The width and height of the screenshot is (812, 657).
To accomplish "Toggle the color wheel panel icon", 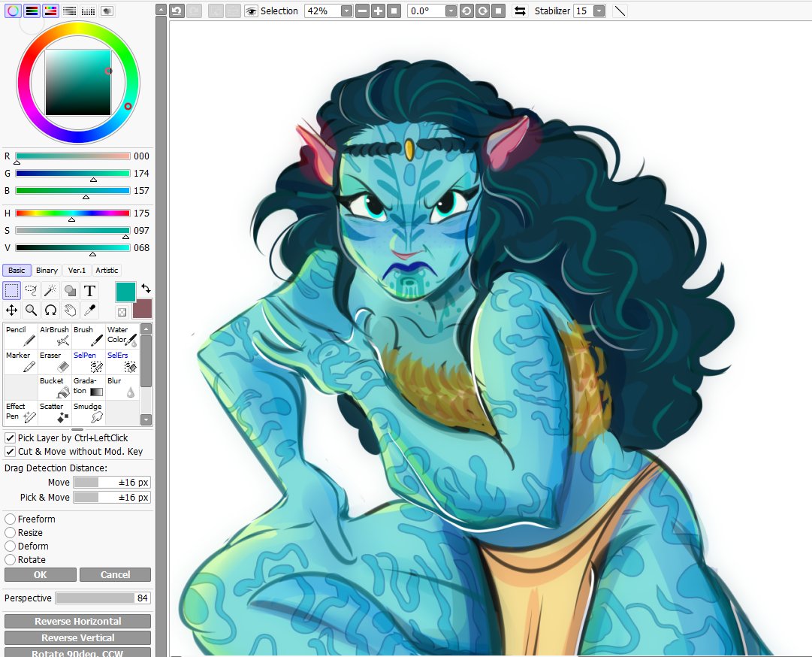I will (13, 11).
